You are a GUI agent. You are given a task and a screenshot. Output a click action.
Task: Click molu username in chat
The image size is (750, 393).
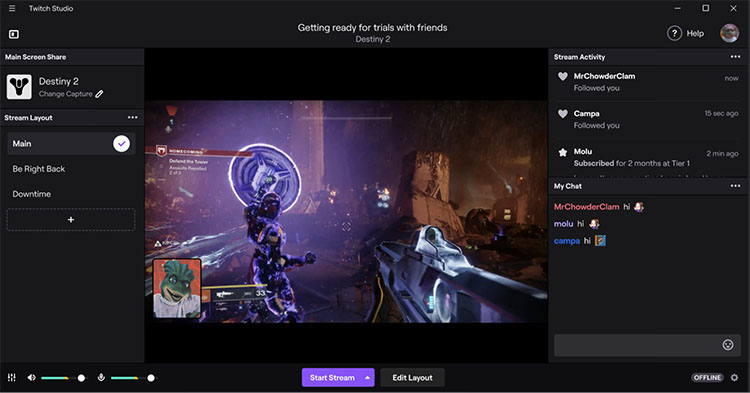563,224
